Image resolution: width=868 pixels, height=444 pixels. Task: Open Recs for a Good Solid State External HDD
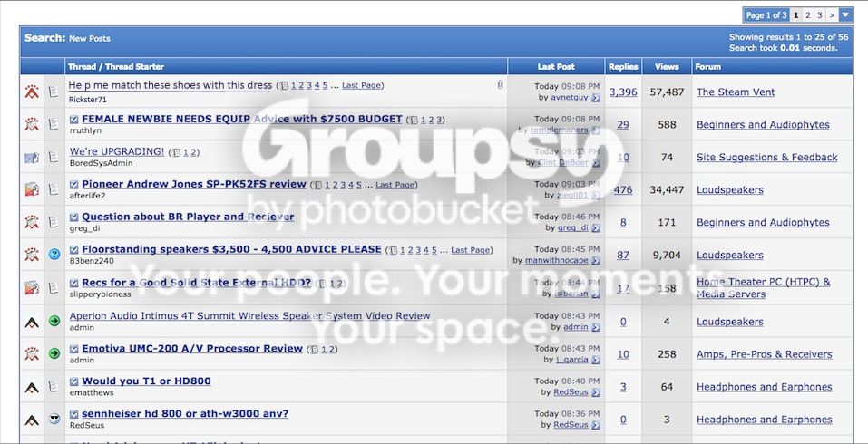tap(197, 283)
